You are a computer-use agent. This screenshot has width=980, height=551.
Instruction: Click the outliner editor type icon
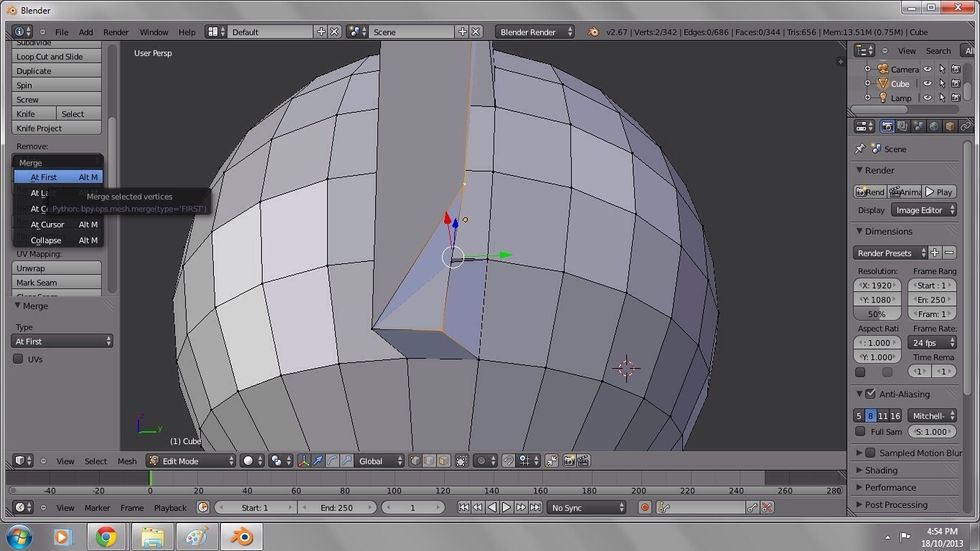tap(864, 51)
